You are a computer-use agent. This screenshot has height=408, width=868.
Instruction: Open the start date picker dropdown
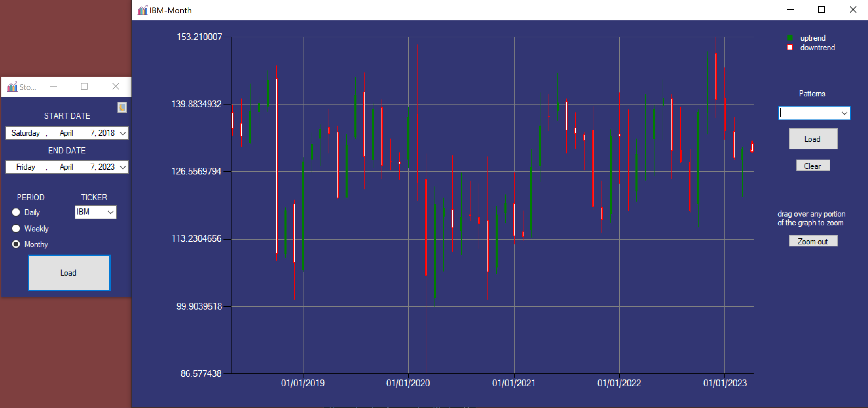(x=123, y=133)
